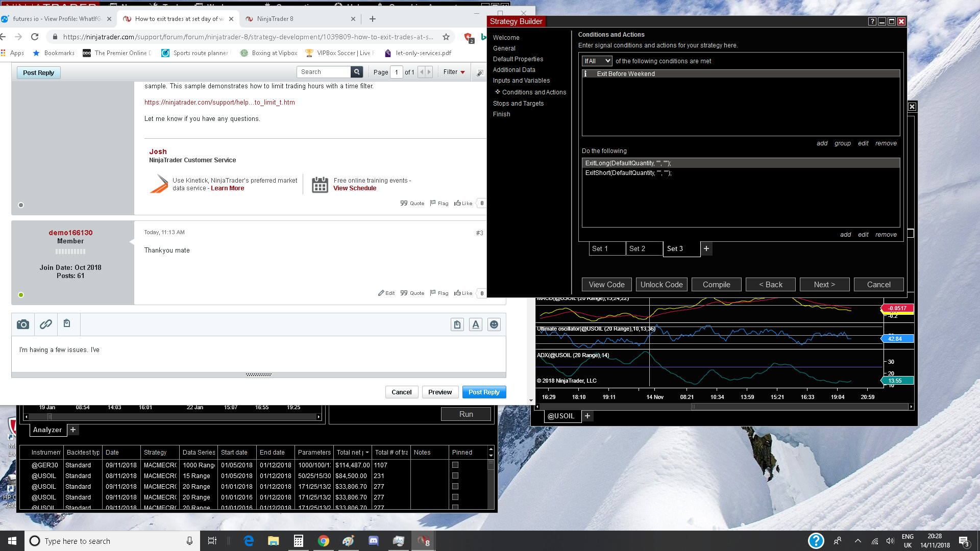Open Parameters column filter arrow
The image size is (980, 551).
(367, 453)
